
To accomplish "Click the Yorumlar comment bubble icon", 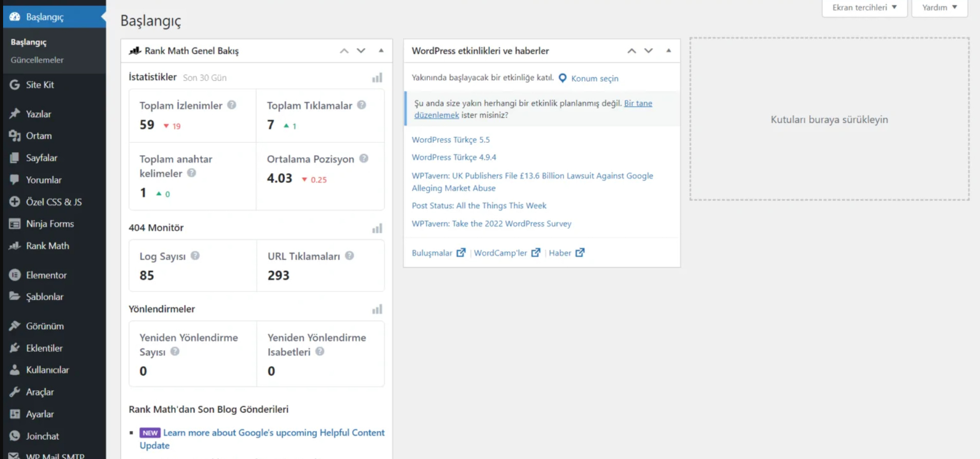I will [15, 180].
